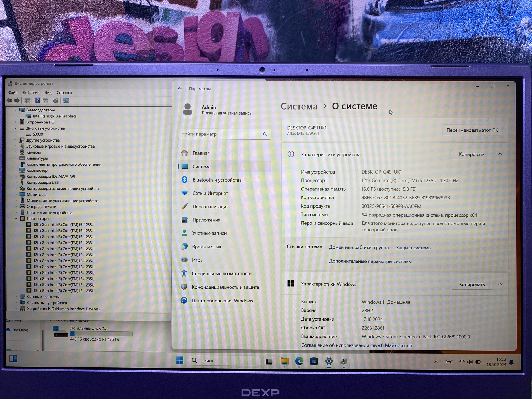Select Intel(R) Iris(R) Xe Graphics device
This screenshot has height=399, width=532.
pyautogui.click(x=54, y=116)
